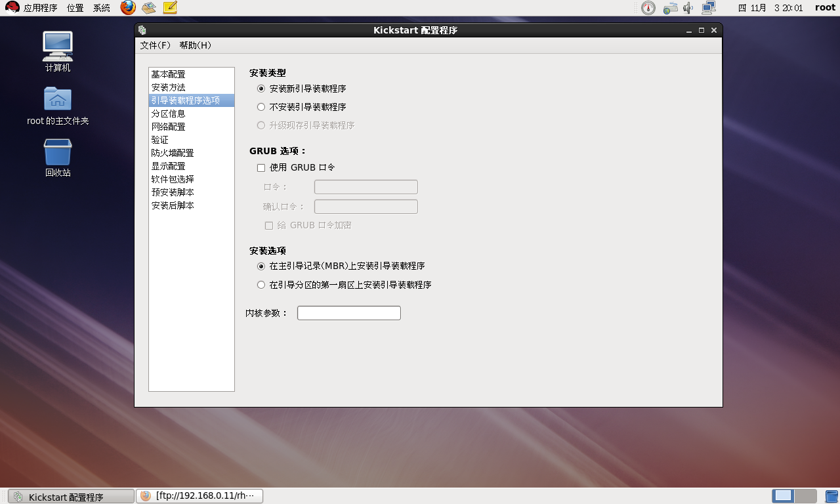This screenshot has height=504, width=840.
Task: Select 验证 in the sidebar list
Action: point(192,140)
